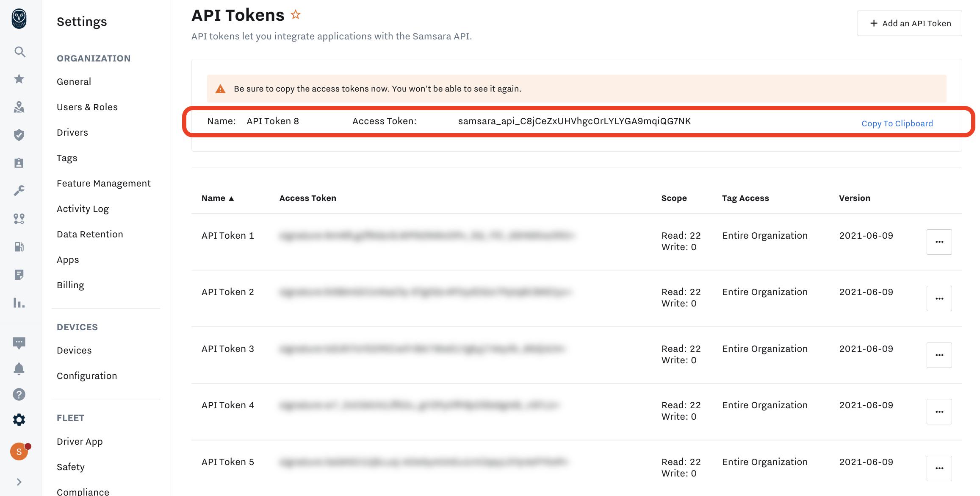The height and width of the screenshot is (496, 980).
Task: Open user avatar S profile menu
Action: point(19,451)
